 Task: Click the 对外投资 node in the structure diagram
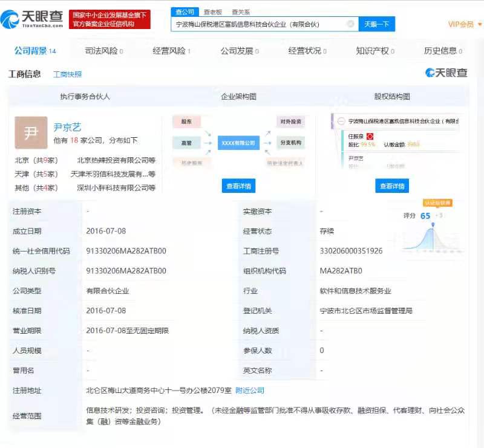290,122
